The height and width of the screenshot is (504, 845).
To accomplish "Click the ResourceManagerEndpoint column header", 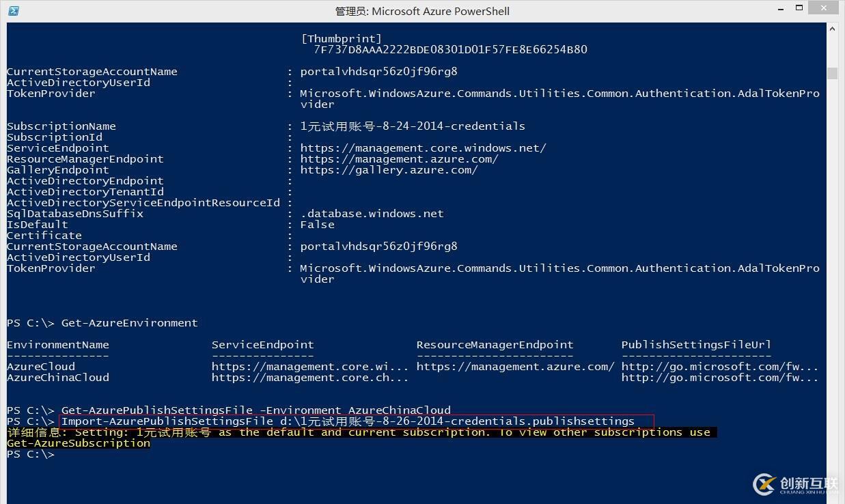I will pyautogui.click(x=495, y=345).
